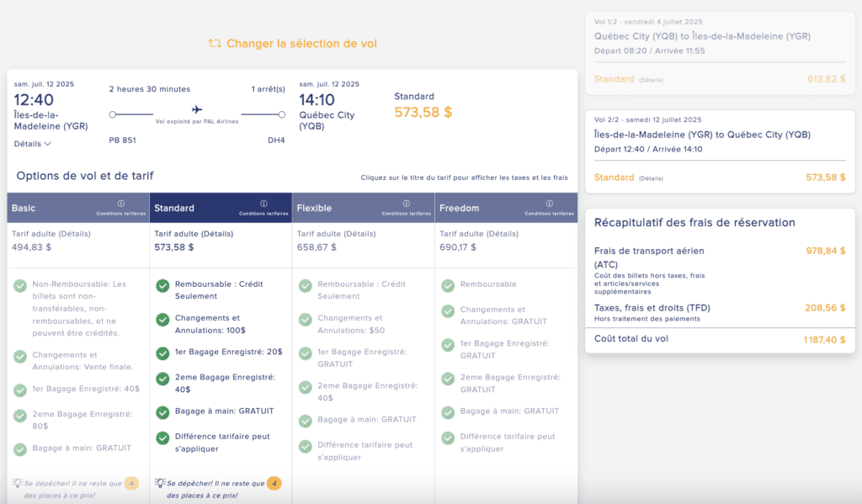Open Standard fare conditions info icon
862x504 pixels.
(263, 204)
